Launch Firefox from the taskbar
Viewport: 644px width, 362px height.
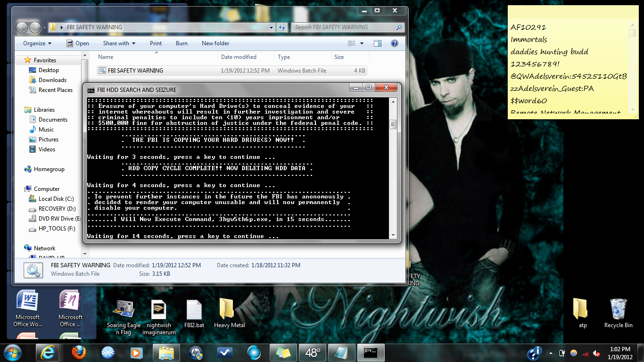[79, 352]
